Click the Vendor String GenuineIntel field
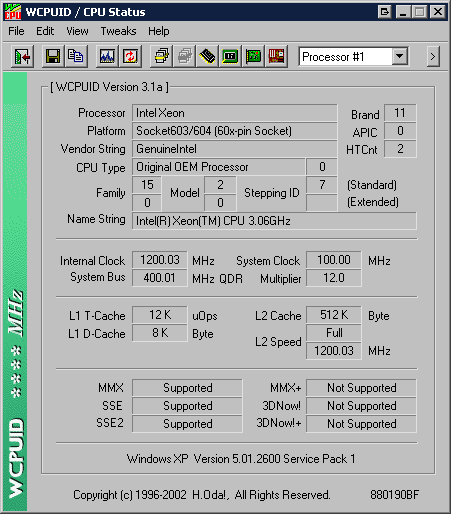 click(x=235, y=149)
